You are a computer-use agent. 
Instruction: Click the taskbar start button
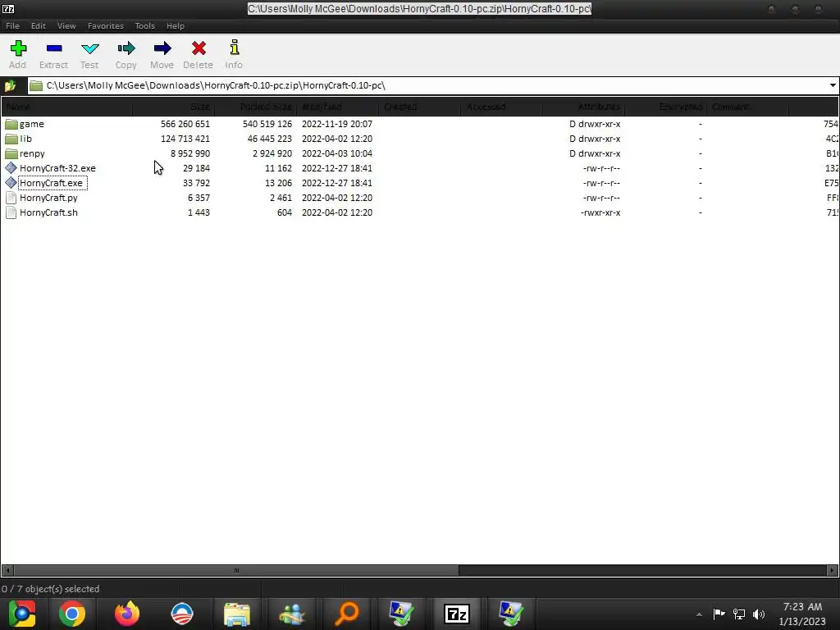22,614
